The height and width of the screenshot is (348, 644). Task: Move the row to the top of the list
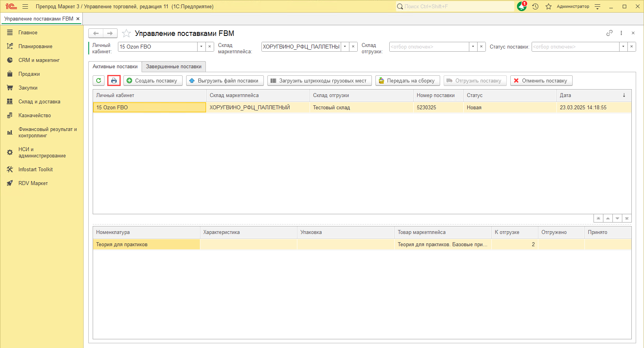598,218
